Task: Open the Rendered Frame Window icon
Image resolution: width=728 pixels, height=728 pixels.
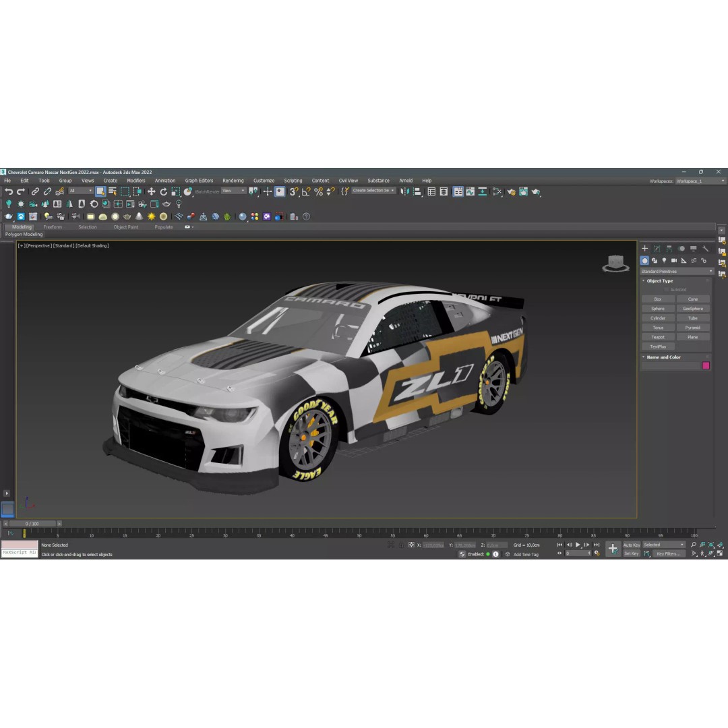Action: click(523, 191)
